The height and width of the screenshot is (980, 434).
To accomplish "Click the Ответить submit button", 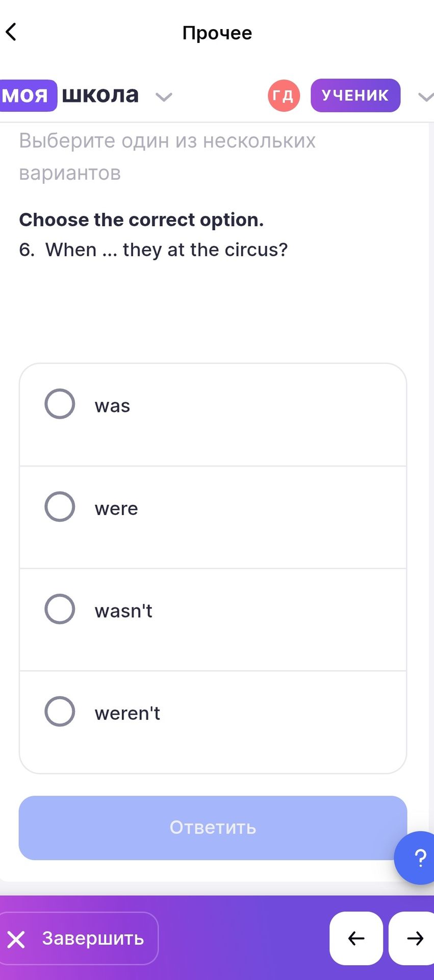I will pos(213,828).
